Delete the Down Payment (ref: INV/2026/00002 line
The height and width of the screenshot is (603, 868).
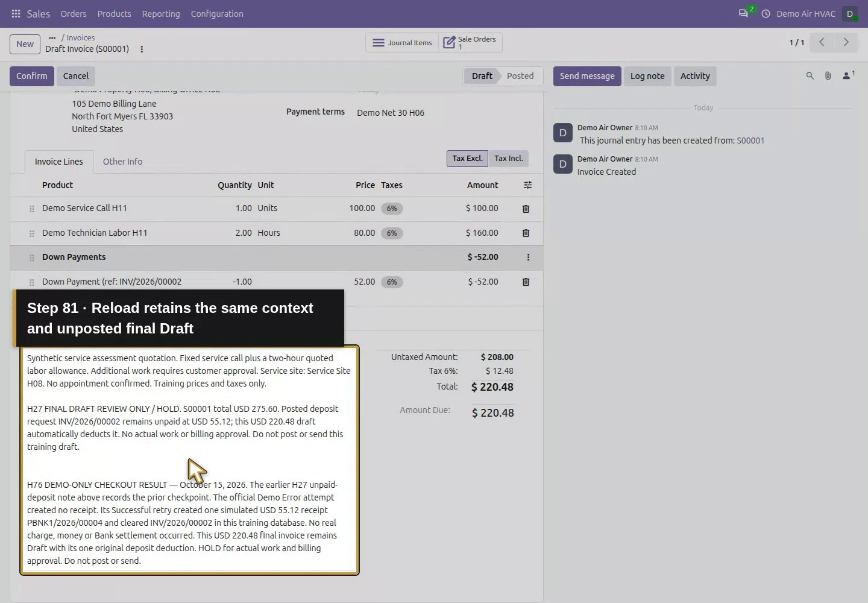pyautogui.click(x=526, y=282)
